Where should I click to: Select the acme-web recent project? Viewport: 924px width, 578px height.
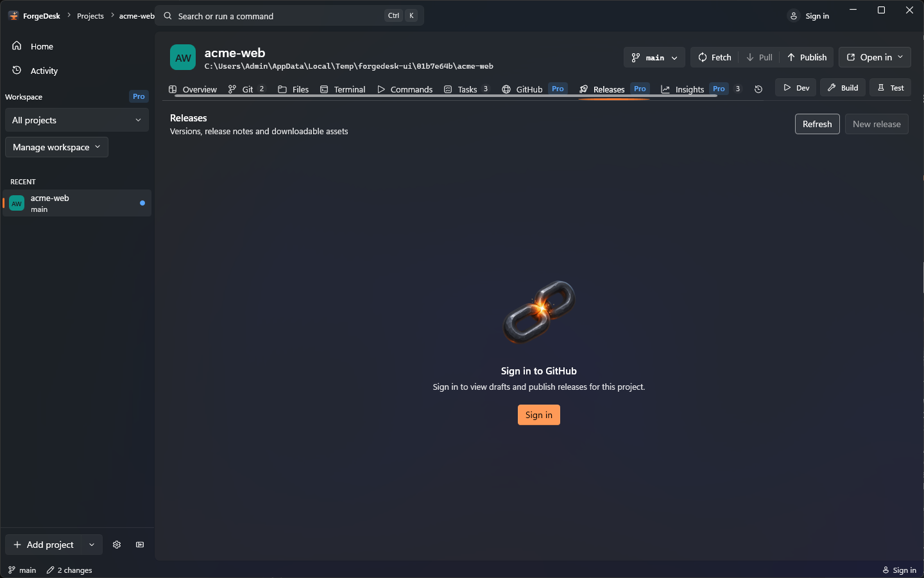[x=77, y=203]
